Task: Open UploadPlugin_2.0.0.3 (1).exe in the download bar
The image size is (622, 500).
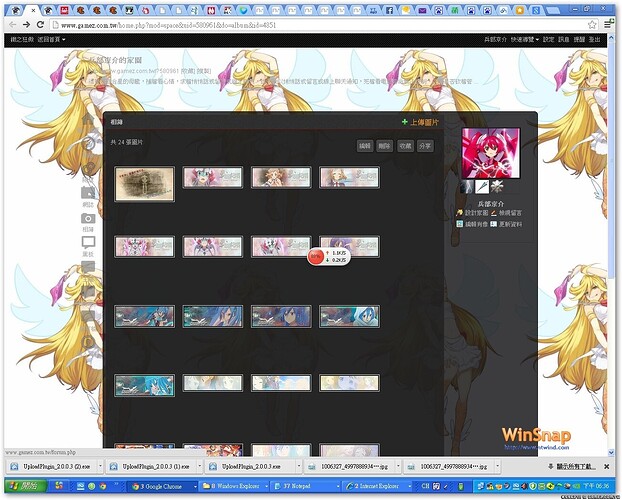Action: [x=151, y=466]
